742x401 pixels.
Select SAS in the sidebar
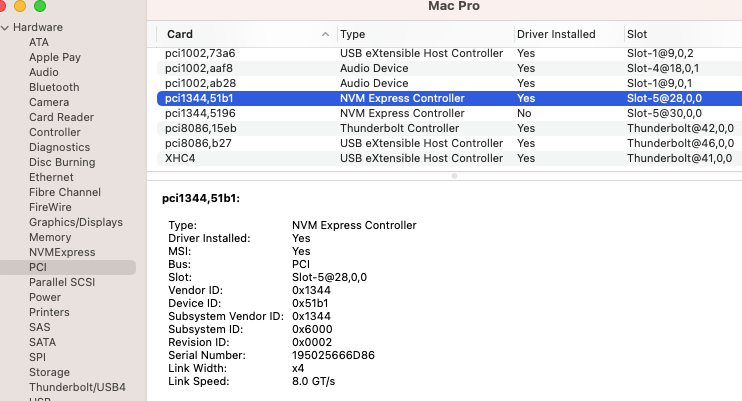click(x=40, y=327)
